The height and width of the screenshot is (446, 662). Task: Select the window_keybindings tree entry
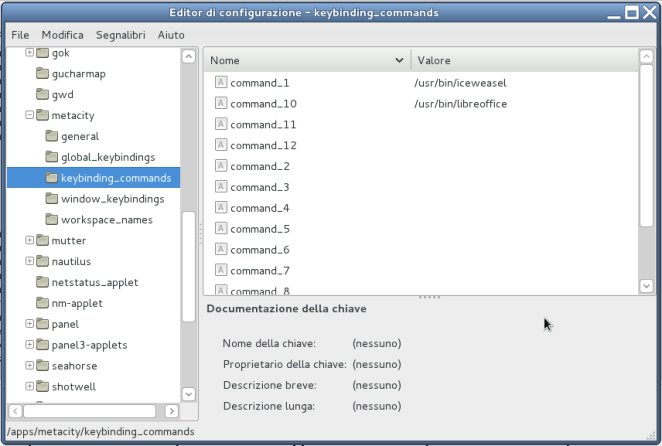pyautogui.click(x=112, y=199)
